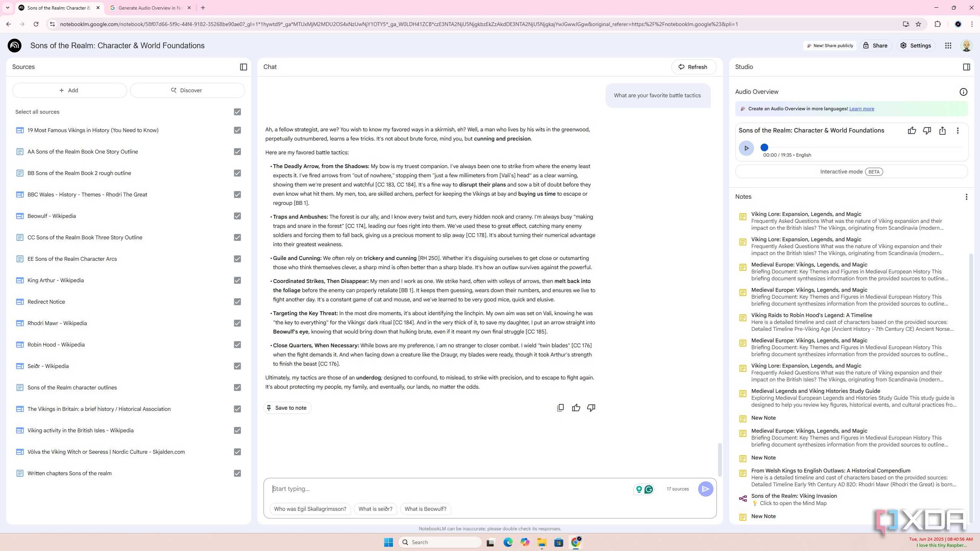Click audio progress slider handle

pos(764,147)
